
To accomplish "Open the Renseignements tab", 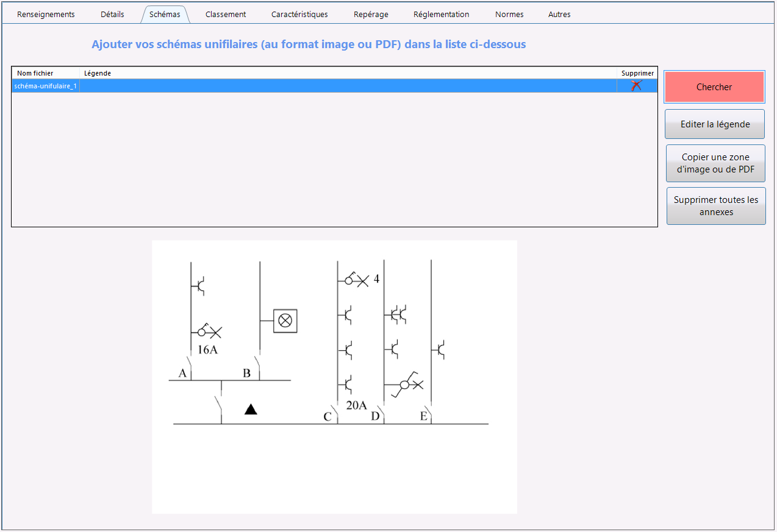I will pyautogui.click(x=46, y=14).
